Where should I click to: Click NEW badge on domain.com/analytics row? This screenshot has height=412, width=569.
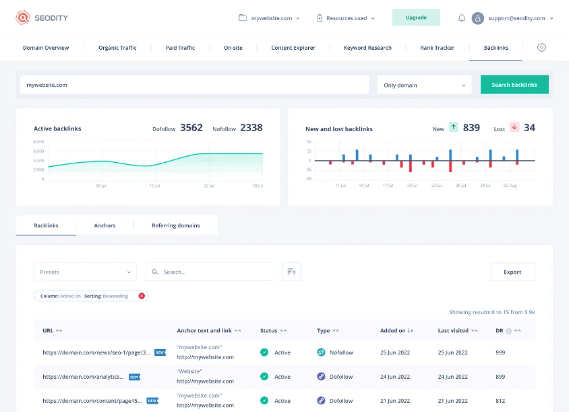pos(135,377)
